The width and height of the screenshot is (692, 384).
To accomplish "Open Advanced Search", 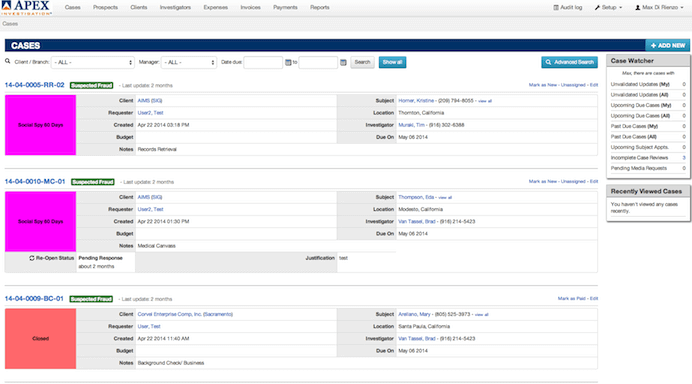I will 569,62.
